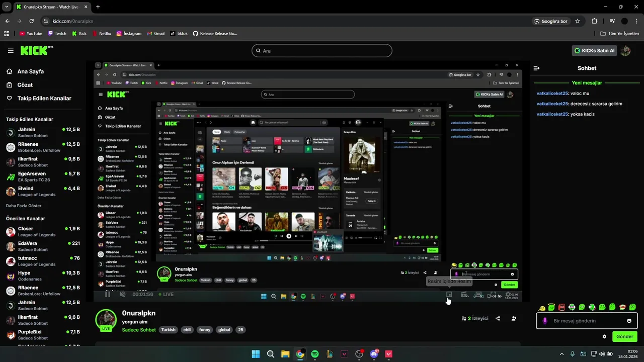
Task: Open tutmacc recommended channel
Action: point(43,261)
